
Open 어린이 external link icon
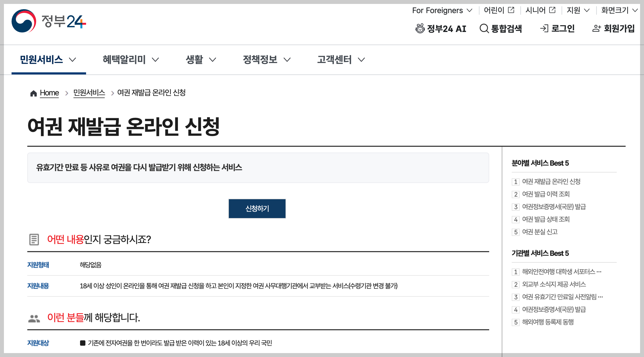click(x=511, y=10)
